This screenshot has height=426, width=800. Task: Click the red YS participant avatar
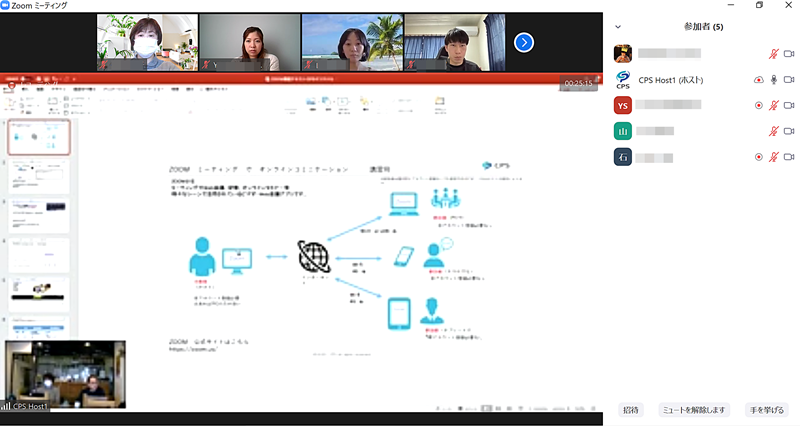pyautogui.click(x=623, y=106)
